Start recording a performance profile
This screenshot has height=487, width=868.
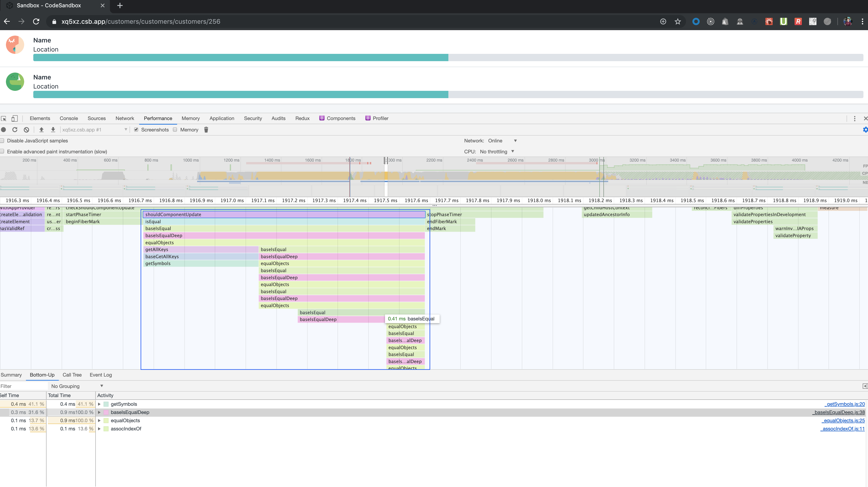(x=3, y=129)
